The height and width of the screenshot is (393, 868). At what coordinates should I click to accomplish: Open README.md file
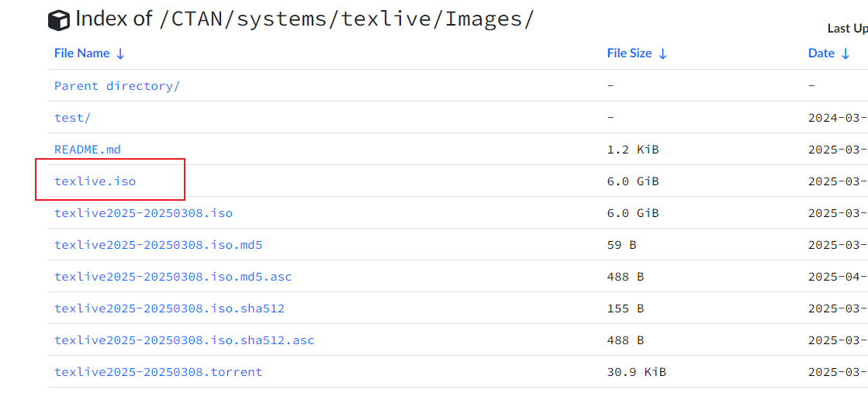pyautogui.click(x=88, y=150)
